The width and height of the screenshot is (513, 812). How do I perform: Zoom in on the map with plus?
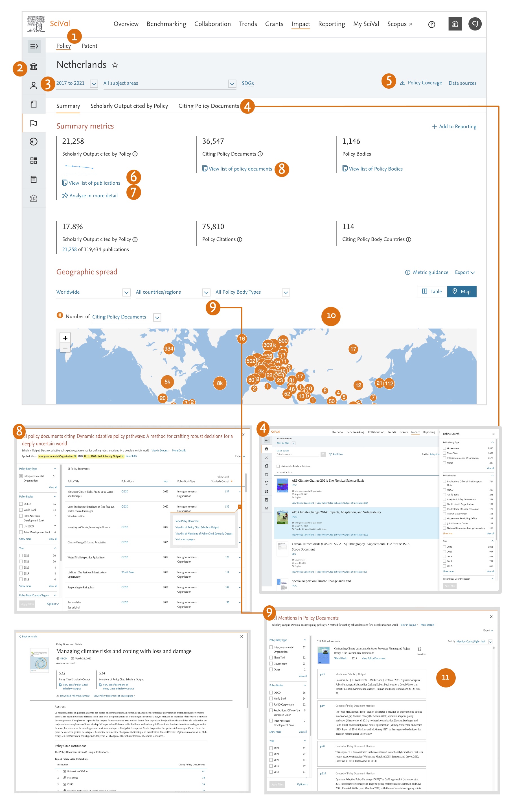65,338
